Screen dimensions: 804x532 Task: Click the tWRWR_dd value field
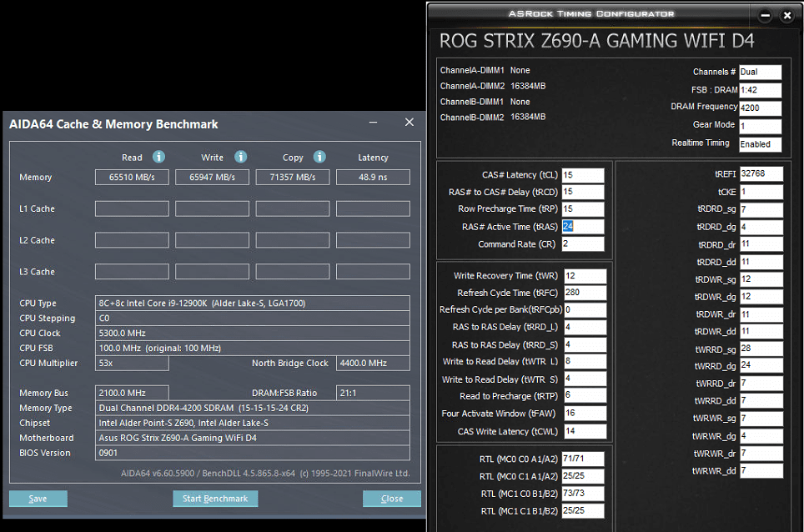pyautogui.click(x=761, y=471)
